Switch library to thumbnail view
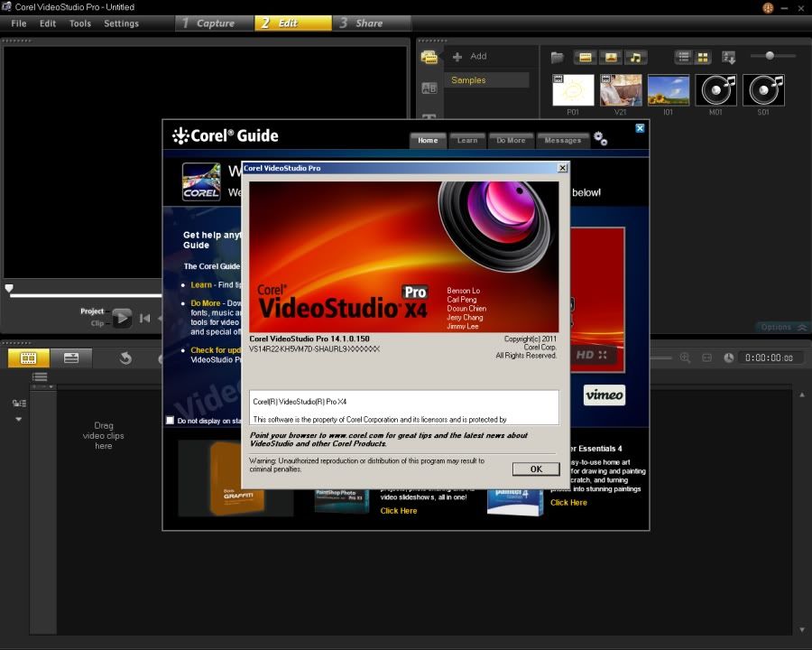The width and height of the screenshot is (812, 650). click(703, 57)
